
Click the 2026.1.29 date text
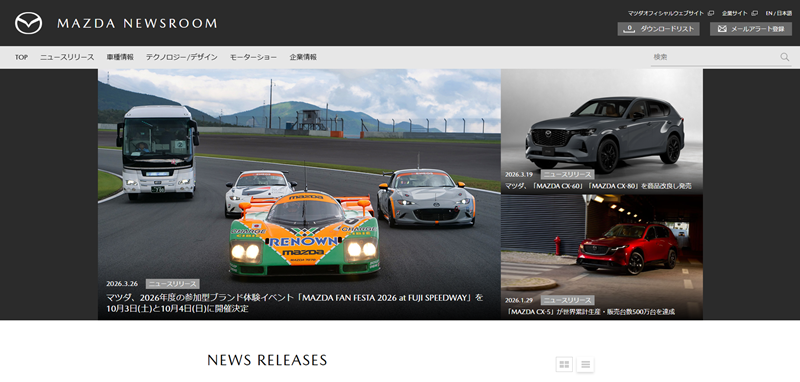pos(520,300)
